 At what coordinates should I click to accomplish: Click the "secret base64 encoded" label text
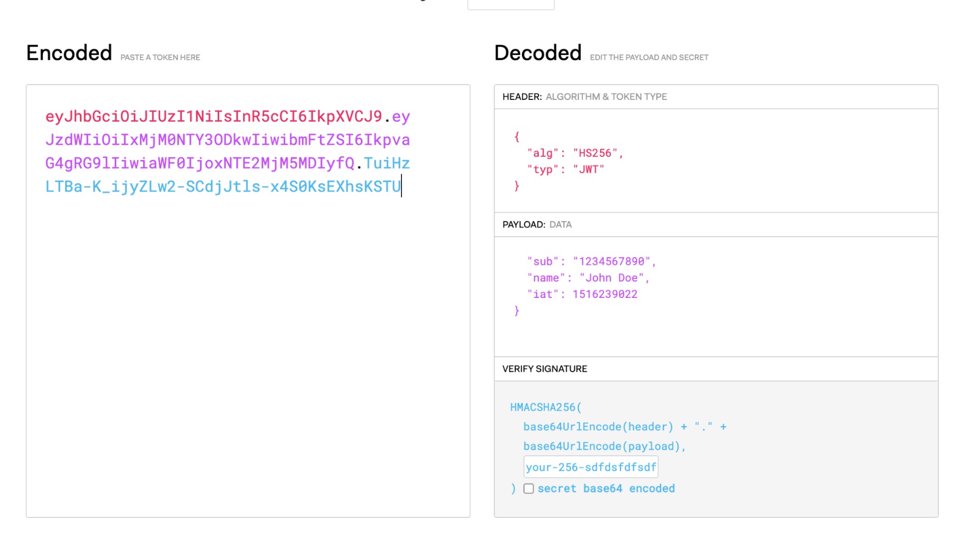click(x=606, y=488)
